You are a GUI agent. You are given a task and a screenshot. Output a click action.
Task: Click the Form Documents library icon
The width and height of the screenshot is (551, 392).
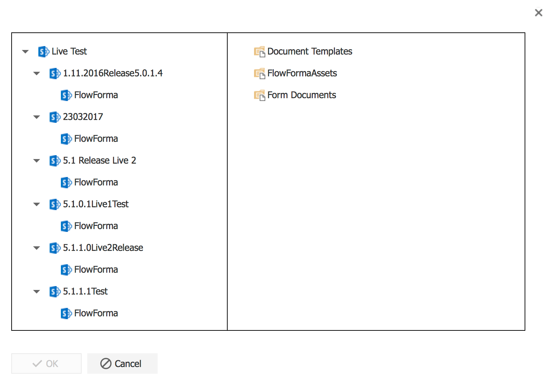[260, 95]
